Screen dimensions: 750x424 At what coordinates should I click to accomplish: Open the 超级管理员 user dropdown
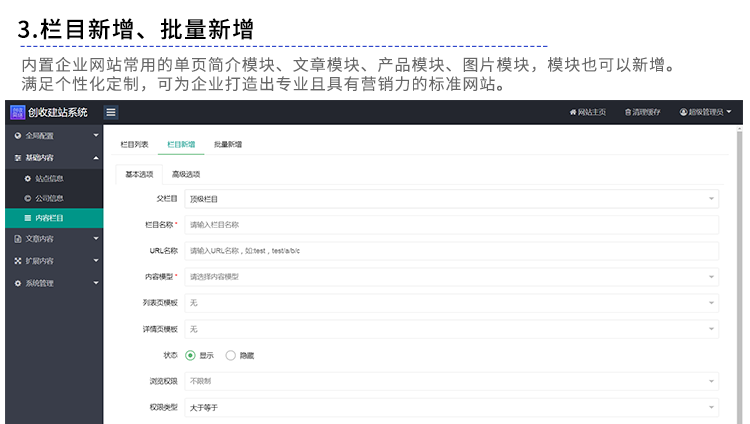(x=706, y=112)
